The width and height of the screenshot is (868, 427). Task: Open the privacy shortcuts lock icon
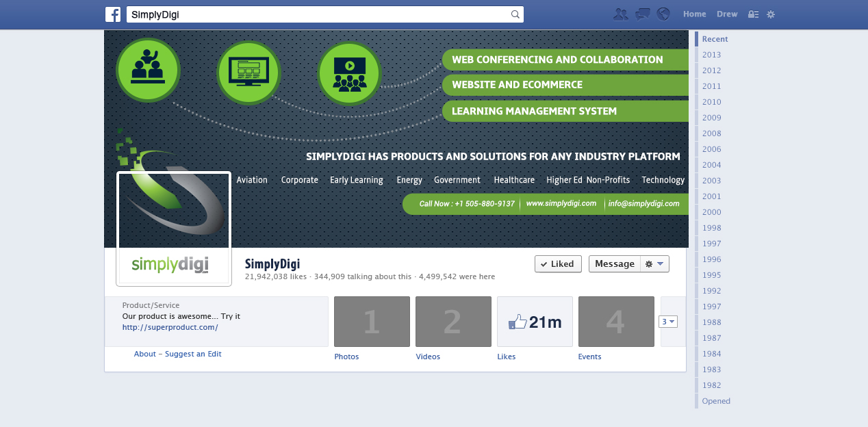coord(753,14)
